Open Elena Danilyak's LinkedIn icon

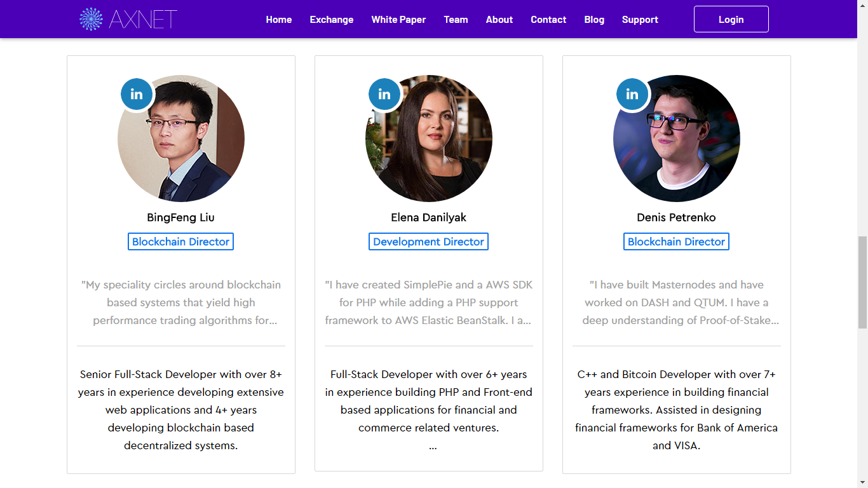[384, 94]
